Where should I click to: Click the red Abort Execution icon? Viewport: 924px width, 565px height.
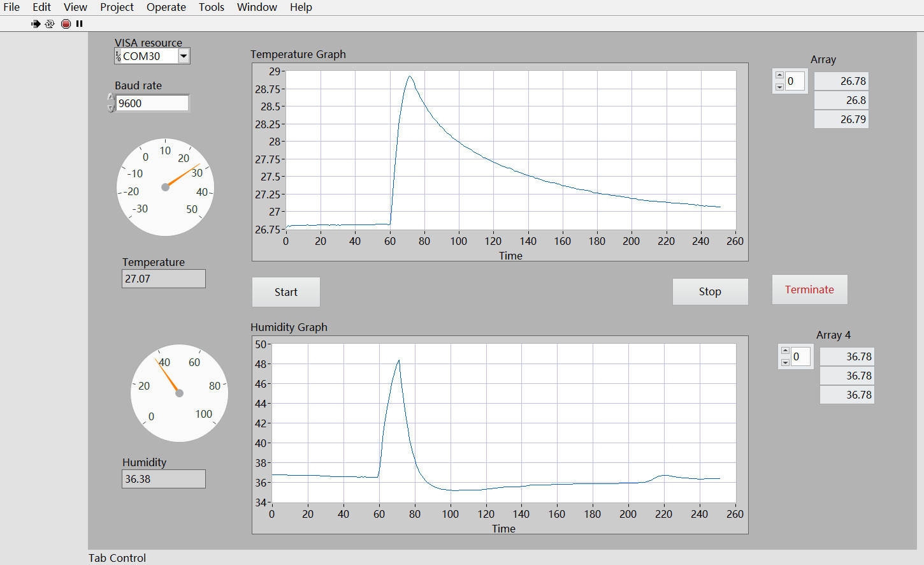coord(66,24)
